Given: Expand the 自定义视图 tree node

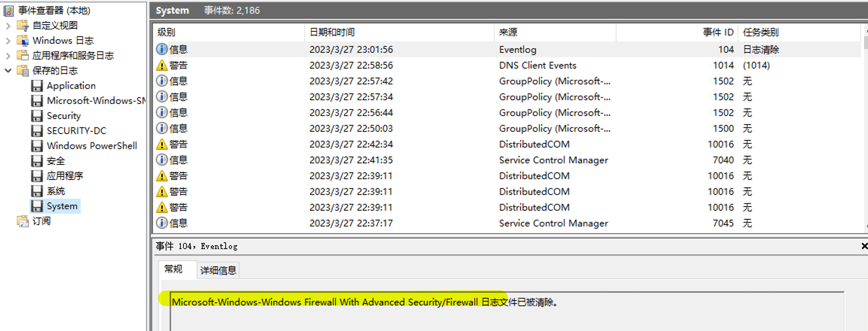Looking at the screenshot, I should click(8, 26).
